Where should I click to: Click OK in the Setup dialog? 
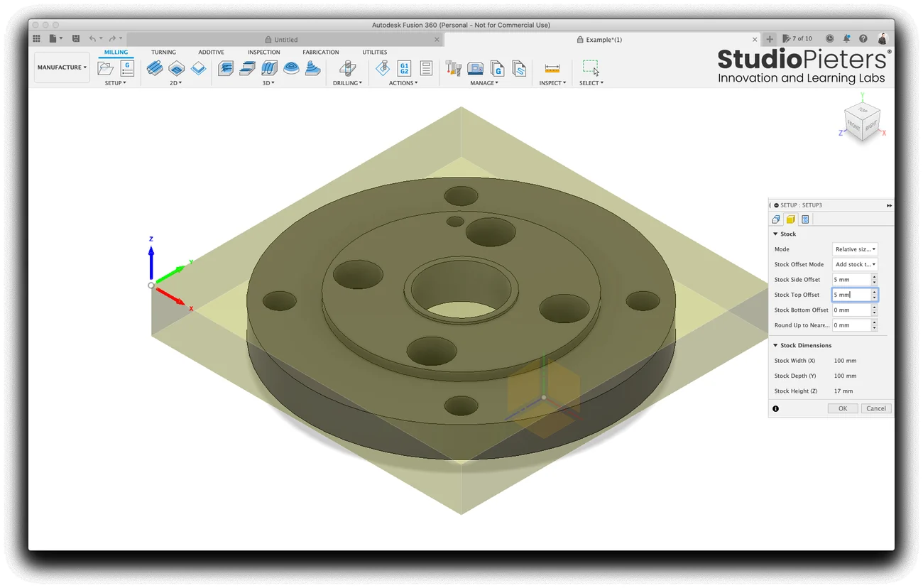(843, 408)
